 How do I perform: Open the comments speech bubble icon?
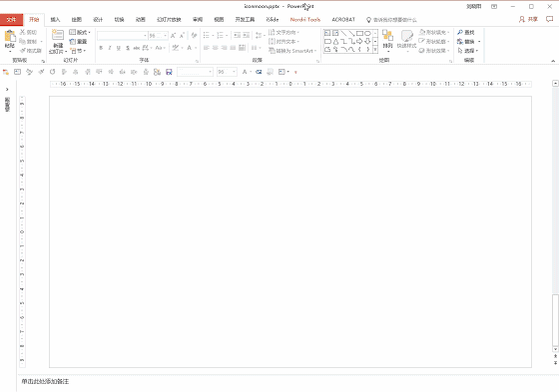tap(549, 19)
